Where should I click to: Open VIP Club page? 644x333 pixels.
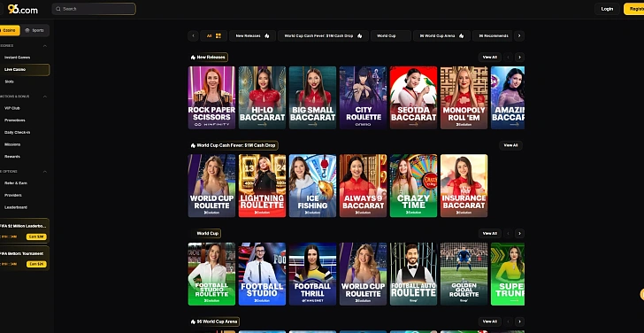(11, 108)
